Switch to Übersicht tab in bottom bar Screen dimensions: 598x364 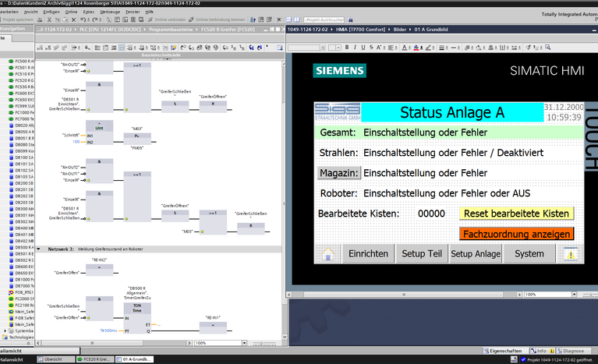pyautogui.click(x=55, y=359)
